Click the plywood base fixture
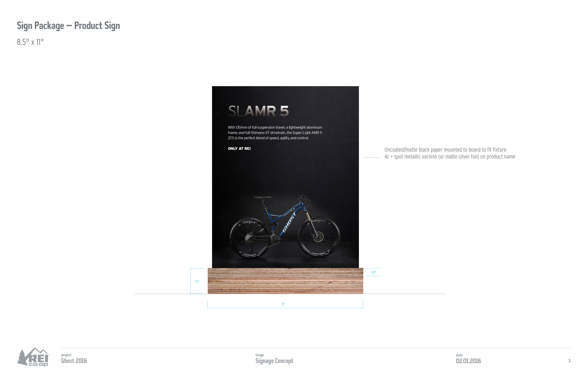Viewport: 588px width, 380px height. (x=285, y=281)
